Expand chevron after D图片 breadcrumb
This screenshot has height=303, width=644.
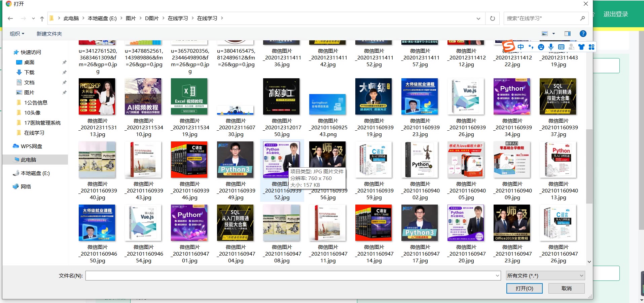click(164, 18)
